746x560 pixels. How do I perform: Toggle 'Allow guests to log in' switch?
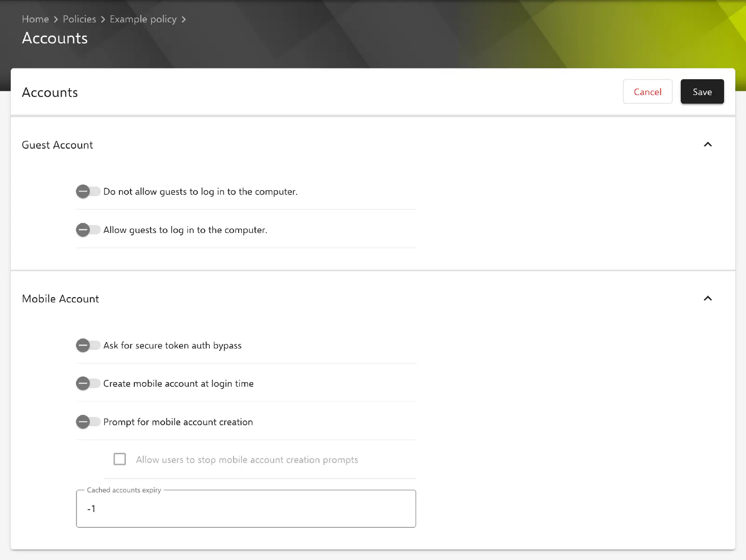(88, 230)
